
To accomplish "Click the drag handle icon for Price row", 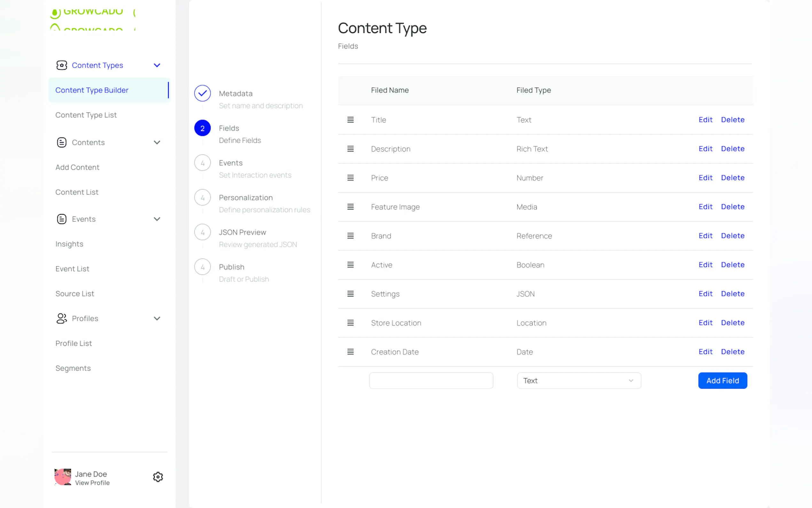I will click(350, 178).
